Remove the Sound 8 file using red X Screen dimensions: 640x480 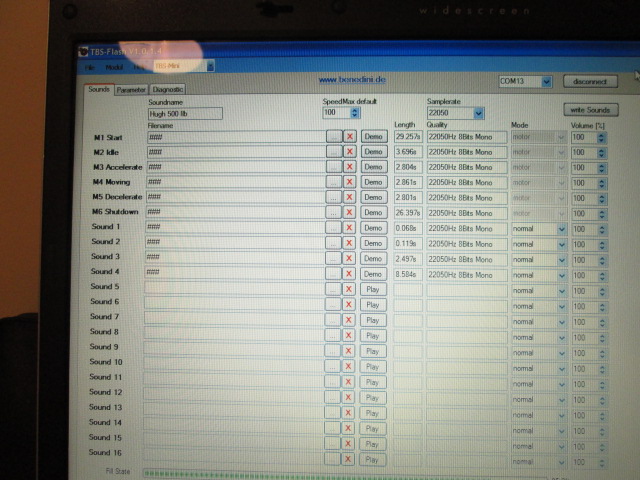(349, 335)
